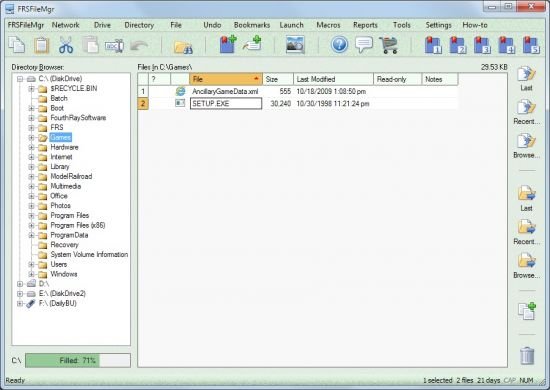Click the Cut scissors toolbar icon
The image size is (550, 390).
pyautogui.click(x=66, y=45)
